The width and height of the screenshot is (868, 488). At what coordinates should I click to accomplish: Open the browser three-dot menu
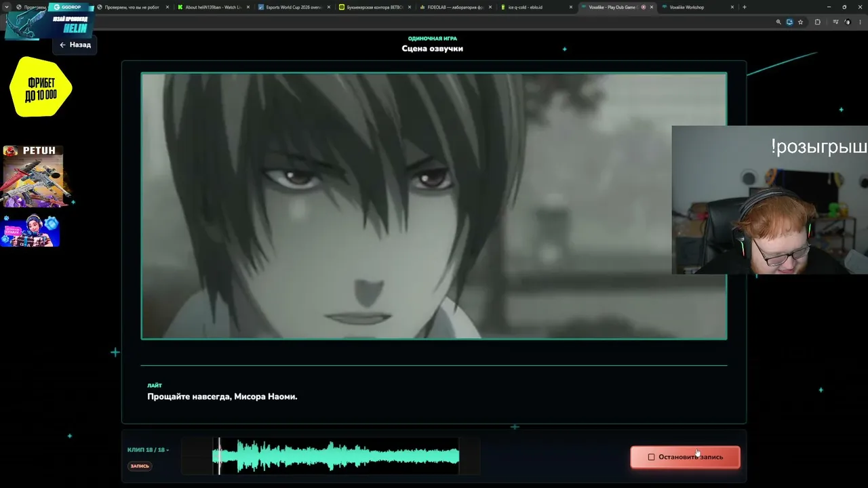tap(859, 22)
